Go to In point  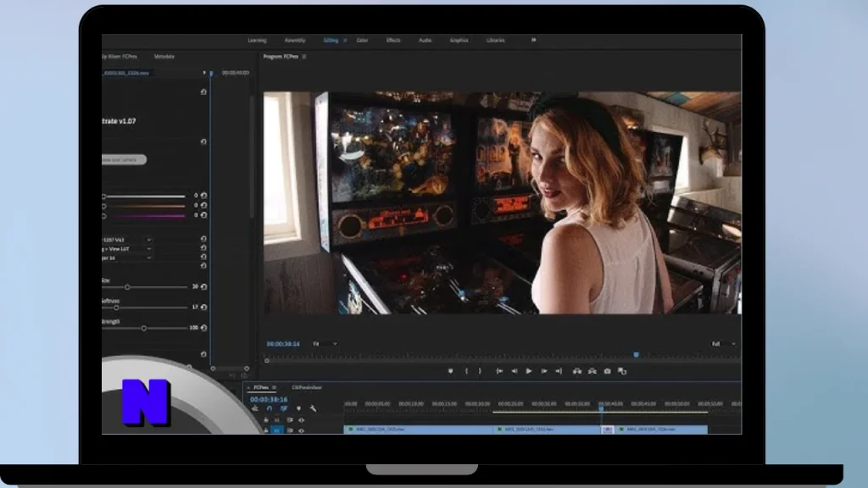[499, 371]
